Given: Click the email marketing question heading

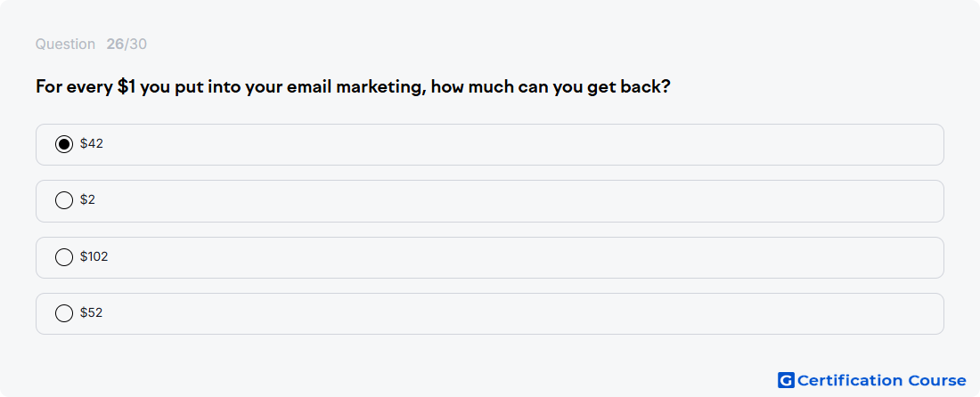Looking at the screenshot, I should point(353,86).
